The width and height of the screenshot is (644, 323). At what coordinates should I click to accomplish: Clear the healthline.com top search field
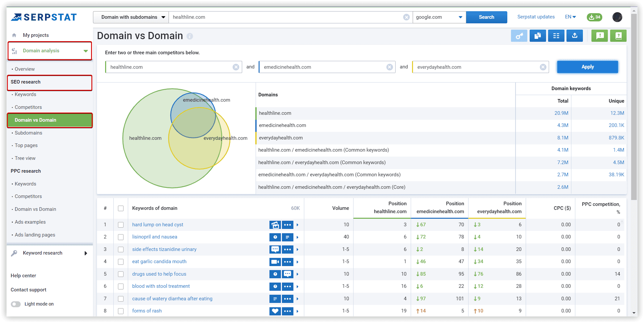pyautogui.click(x=406, y=17)
